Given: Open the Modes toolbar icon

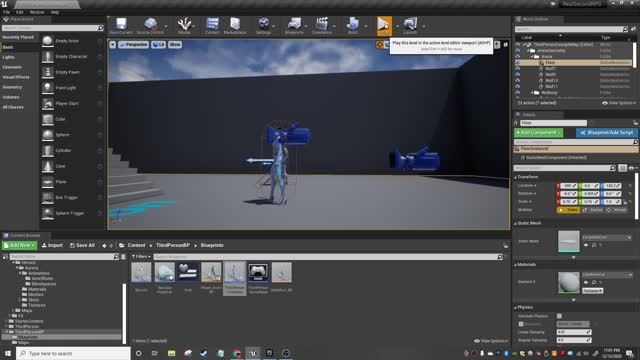Looking at the screenshot, I should click(184, 26).
